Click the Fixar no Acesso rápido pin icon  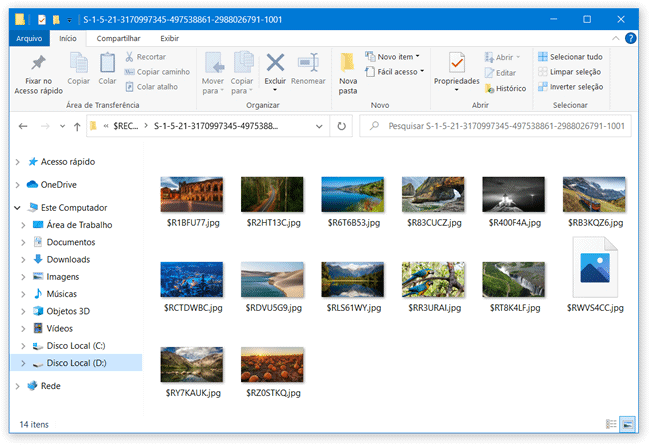[x=38, y=63]
